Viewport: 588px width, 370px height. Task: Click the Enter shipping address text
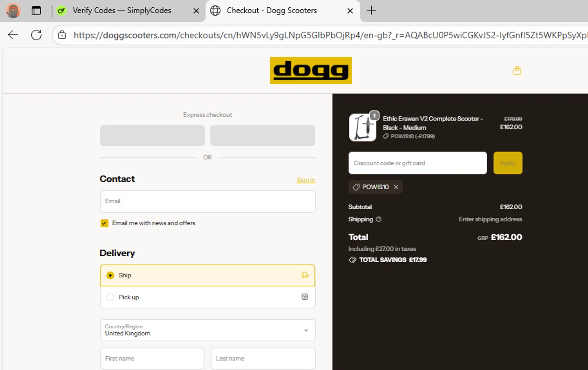click(x=490, y=219)
